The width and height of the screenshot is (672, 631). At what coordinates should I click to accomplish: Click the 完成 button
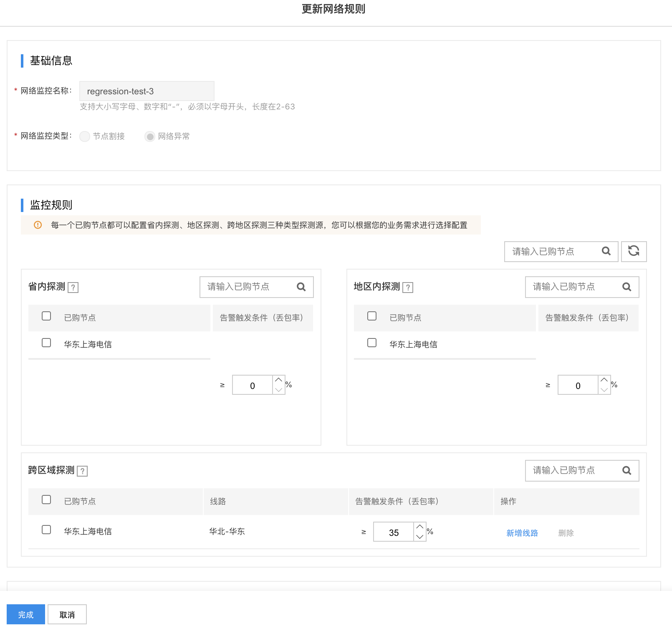26,614
